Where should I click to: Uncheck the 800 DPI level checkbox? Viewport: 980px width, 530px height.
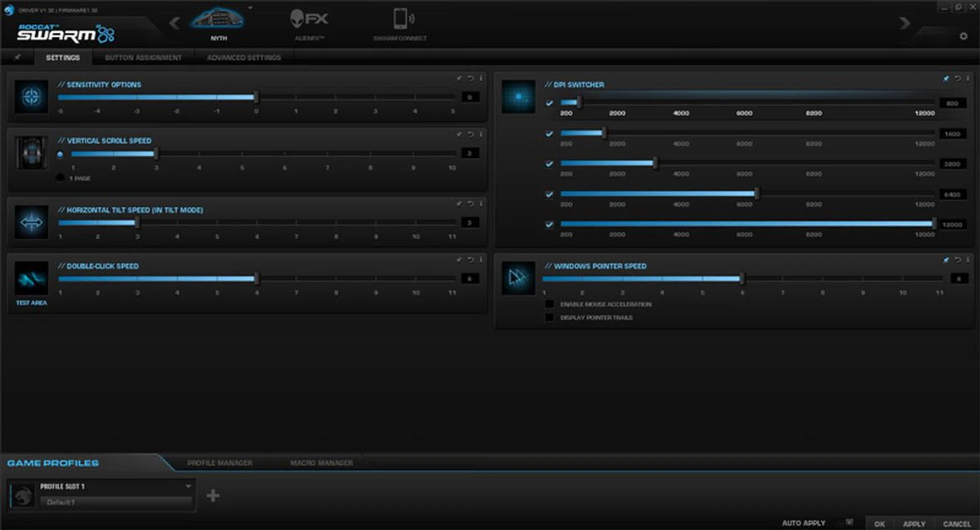(549, 103)
